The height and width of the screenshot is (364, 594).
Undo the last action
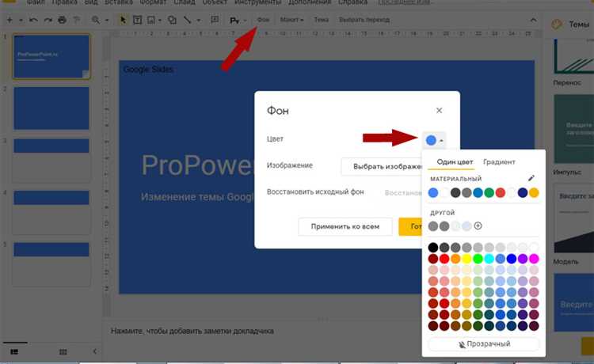(x=33, y=20)
